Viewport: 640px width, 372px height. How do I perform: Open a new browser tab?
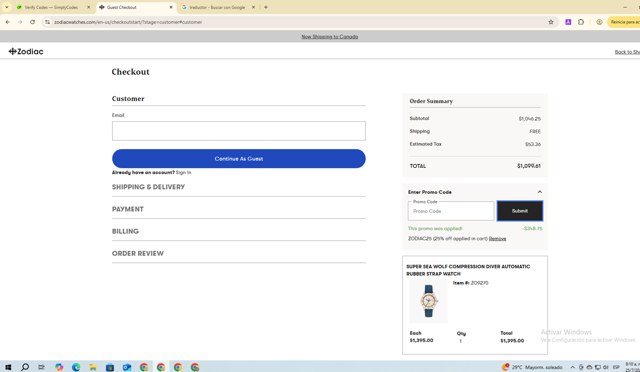(266, 7)
